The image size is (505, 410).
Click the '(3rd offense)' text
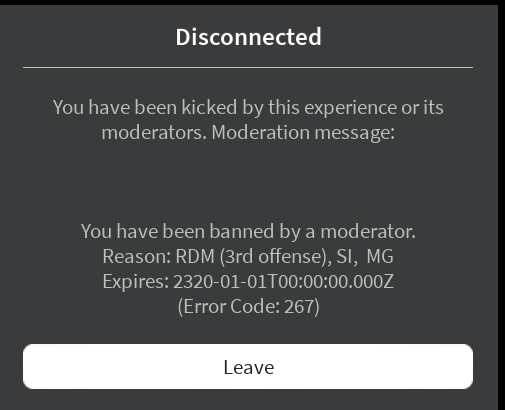[x=276, y=257]
